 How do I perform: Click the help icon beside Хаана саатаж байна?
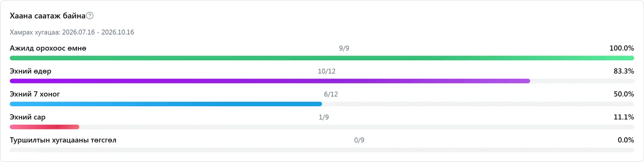(x=90, y=16)
